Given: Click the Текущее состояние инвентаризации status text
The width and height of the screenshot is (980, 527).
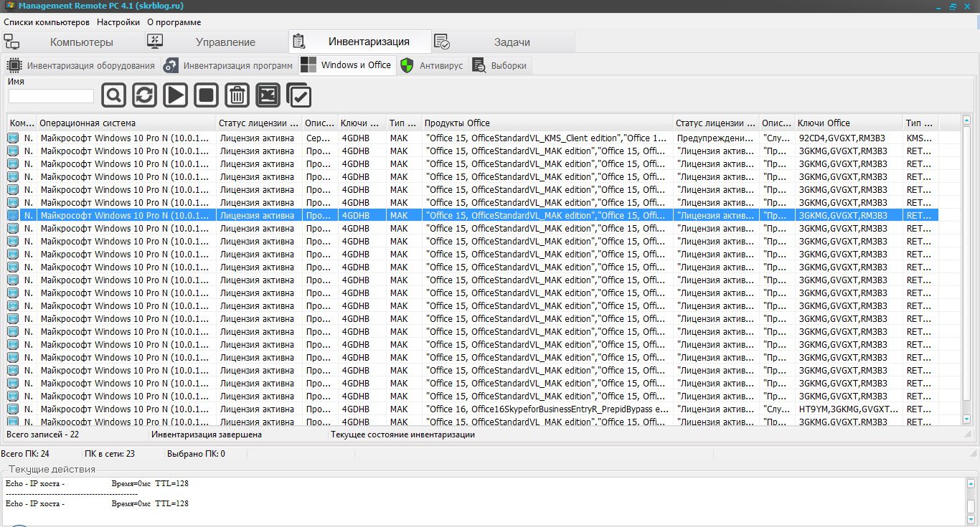Looking at the screenshot, I should coord(402,435).
